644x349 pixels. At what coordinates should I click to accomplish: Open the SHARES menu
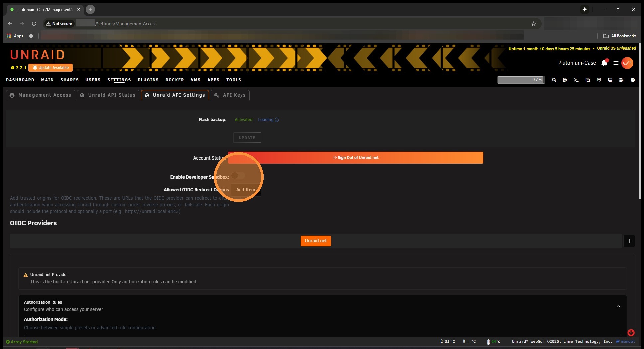(x=70, y=80)
